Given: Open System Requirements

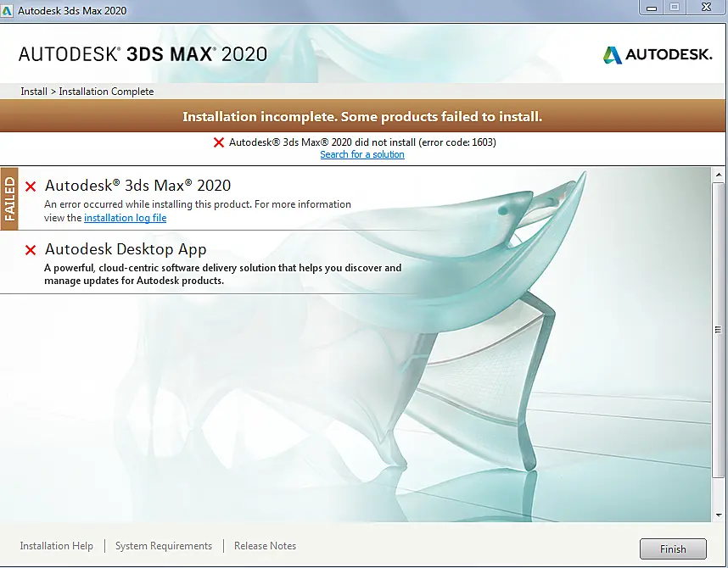Looking at the screenshot, I should (164, 546).
